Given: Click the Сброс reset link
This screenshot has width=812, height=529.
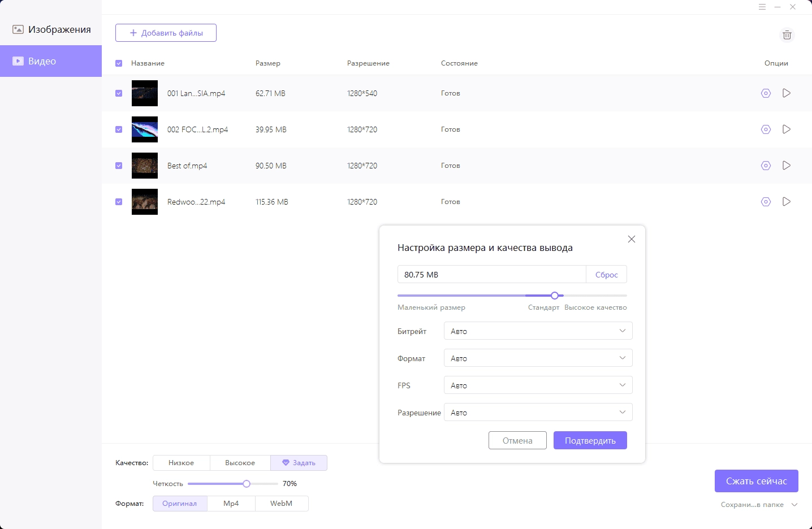Looking at the screenshot, I should tap(606, 275).
